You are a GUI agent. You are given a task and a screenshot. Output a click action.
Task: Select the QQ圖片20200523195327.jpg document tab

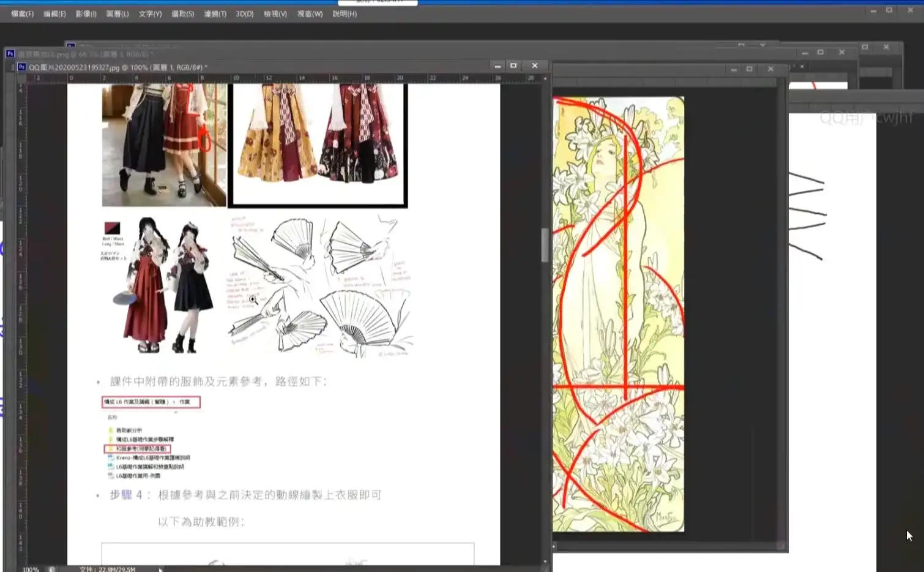[x=92, y=66]
